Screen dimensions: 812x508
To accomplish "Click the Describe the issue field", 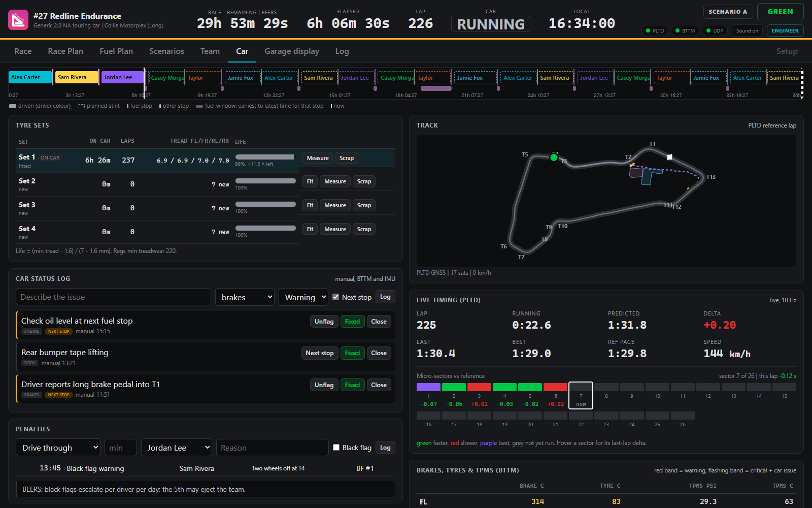I will pos(113,297).
